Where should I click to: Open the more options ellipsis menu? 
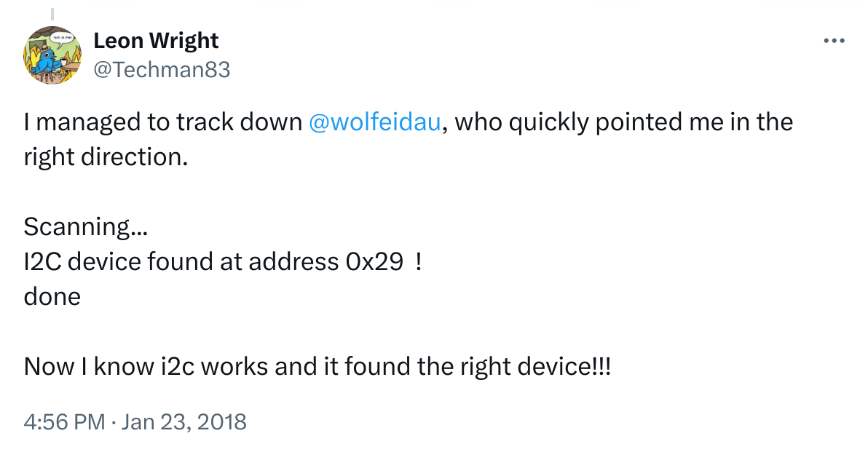[833, 41]
